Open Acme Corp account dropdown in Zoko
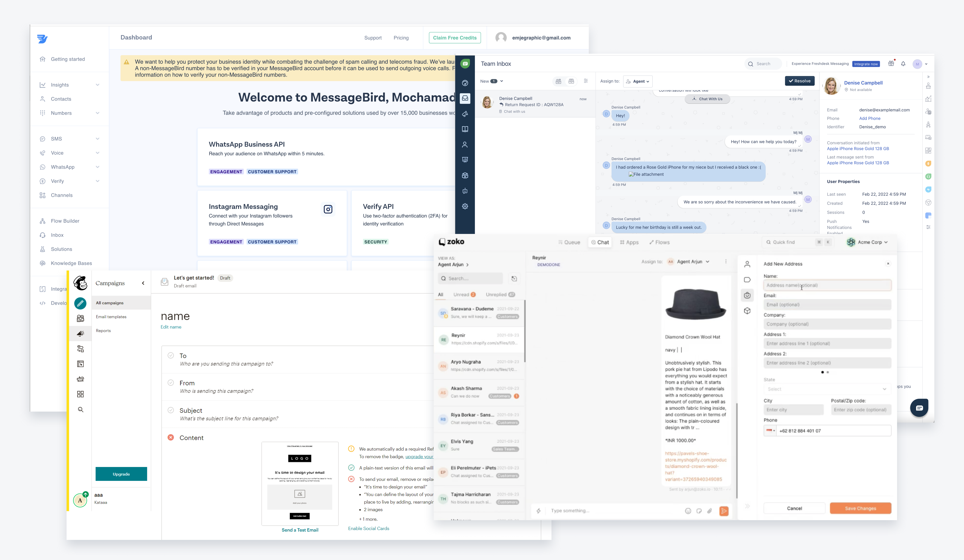 (867, 242)
